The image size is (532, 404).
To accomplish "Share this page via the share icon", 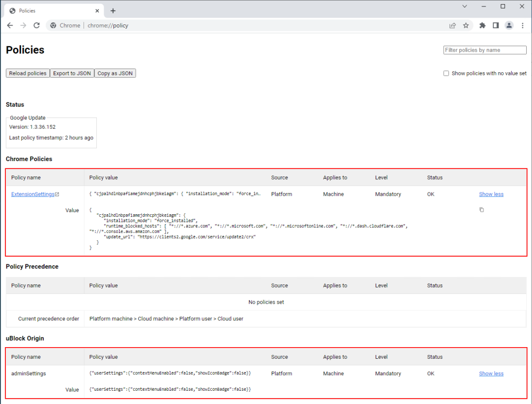I will [453, 26].
